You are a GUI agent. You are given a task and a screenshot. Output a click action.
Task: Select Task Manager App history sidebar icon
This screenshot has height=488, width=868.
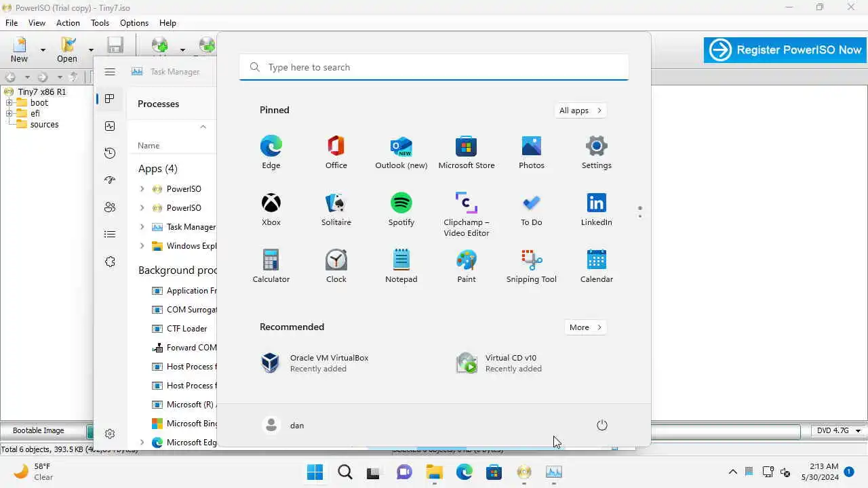coord(110,153)
